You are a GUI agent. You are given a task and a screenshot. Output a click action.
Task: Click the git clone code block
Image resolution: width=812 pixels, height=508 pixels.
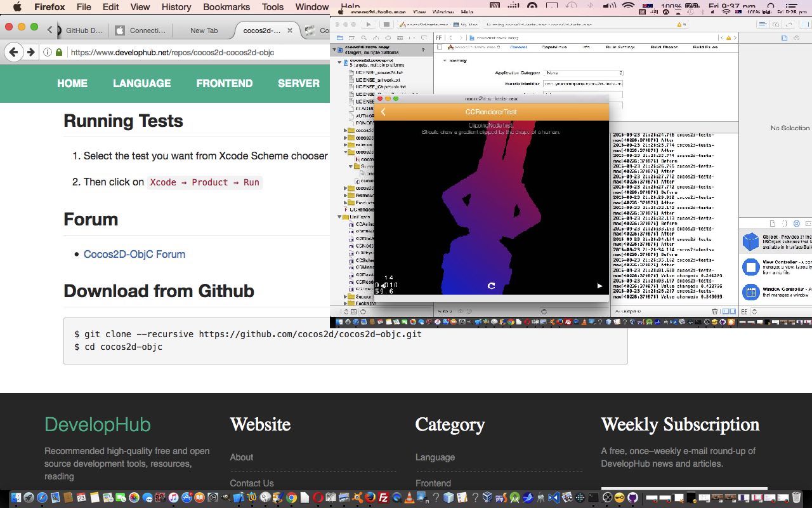pos(346,341)
